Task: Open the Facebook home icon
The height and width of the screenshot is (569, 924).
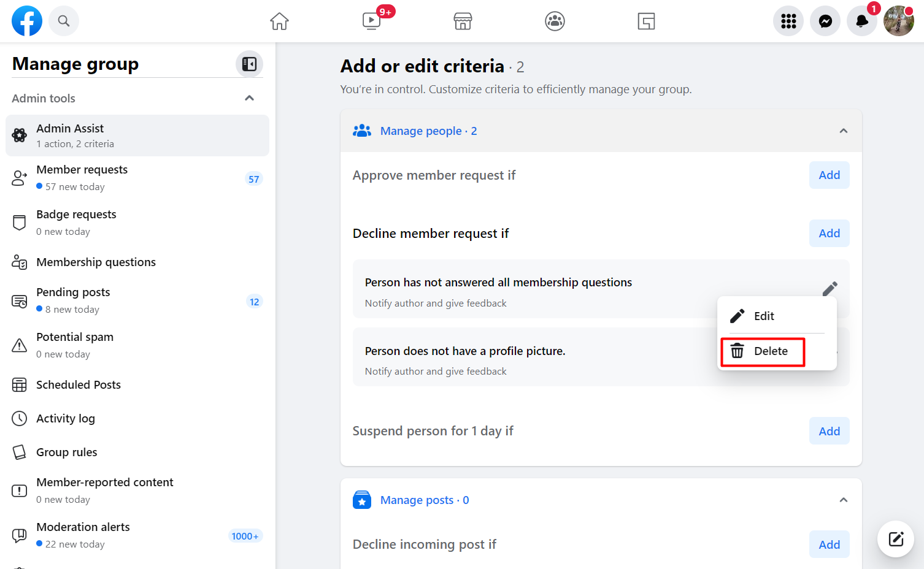Action: pyautogui.click(x=279, y=21)
